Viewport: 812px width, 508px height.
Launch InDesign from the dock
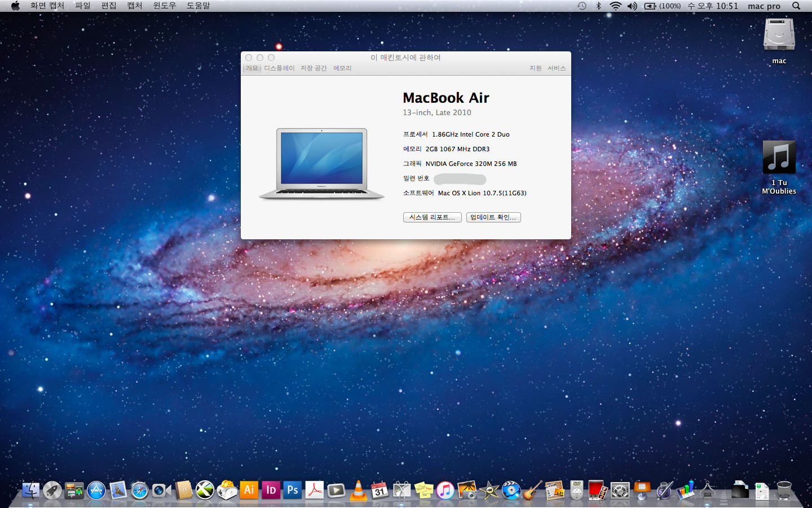pyautogui.click(x=271, y=490)
